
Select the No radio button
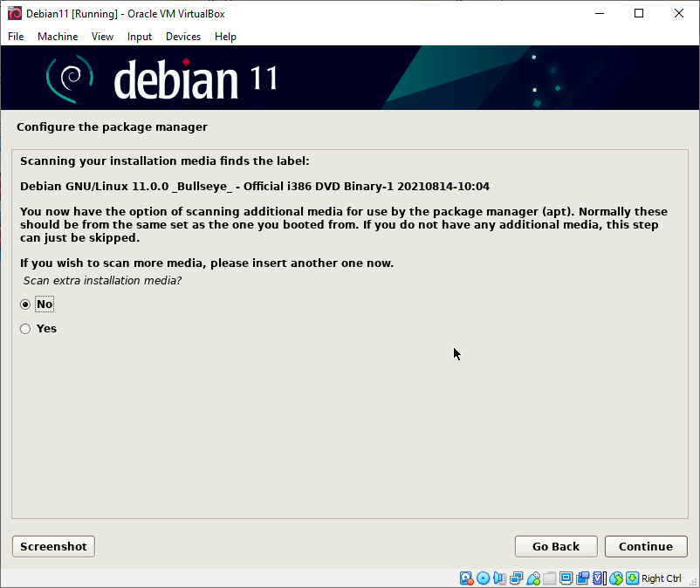click(25, 304)
